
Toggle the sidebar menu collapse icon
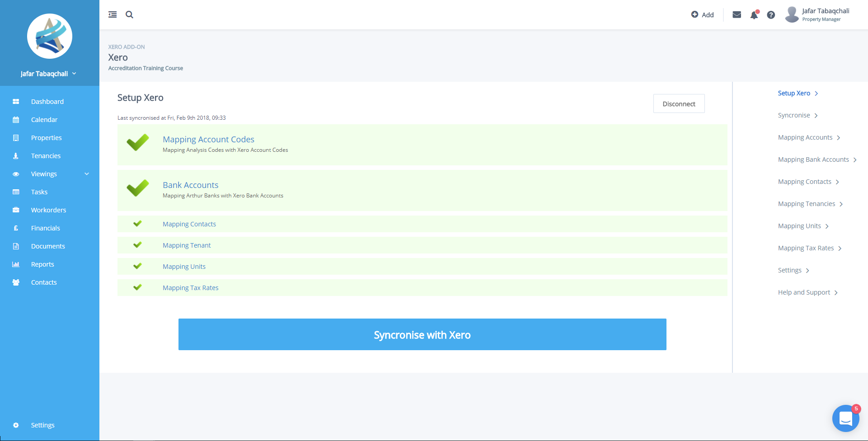pos(113,14)
